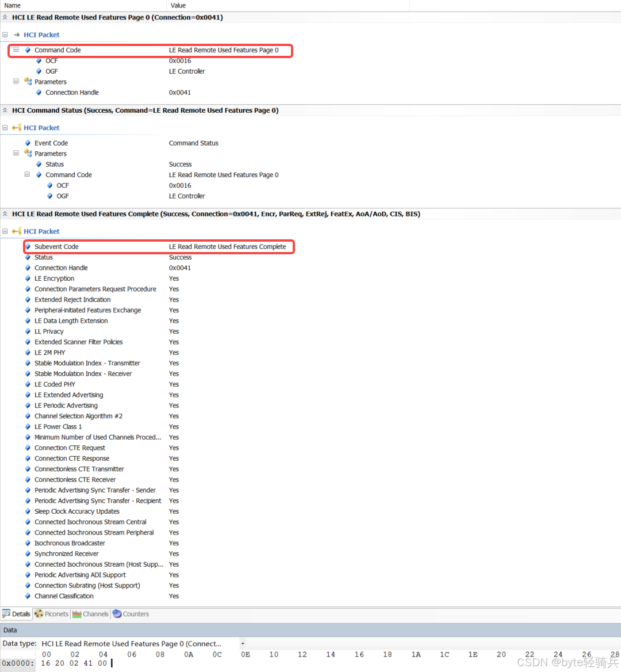The image size is (621, 672).
Task: Click the diamond icon beside Channel Classification
Action: click(28, 596)
